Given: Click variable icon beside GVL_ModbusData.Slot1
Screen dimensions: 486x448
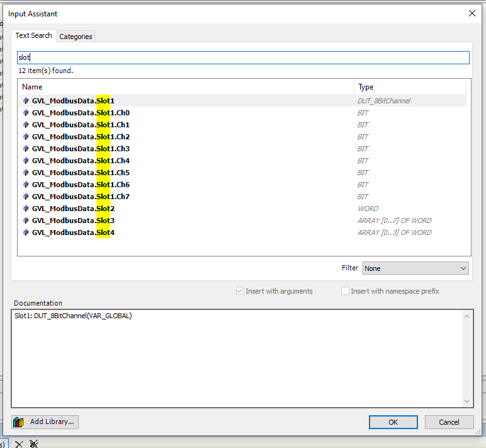Looking at the screenshot, I should click(26, 101).
